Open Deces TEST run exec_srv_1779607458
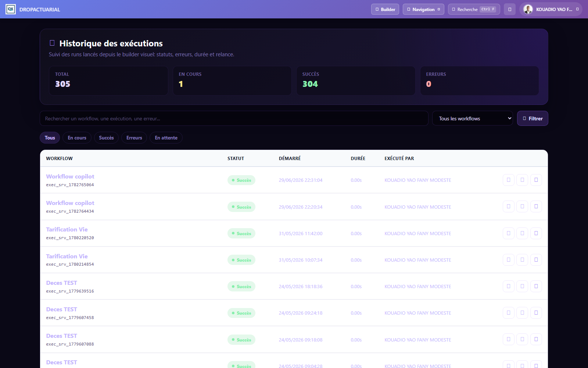 [x=62, y=309]
